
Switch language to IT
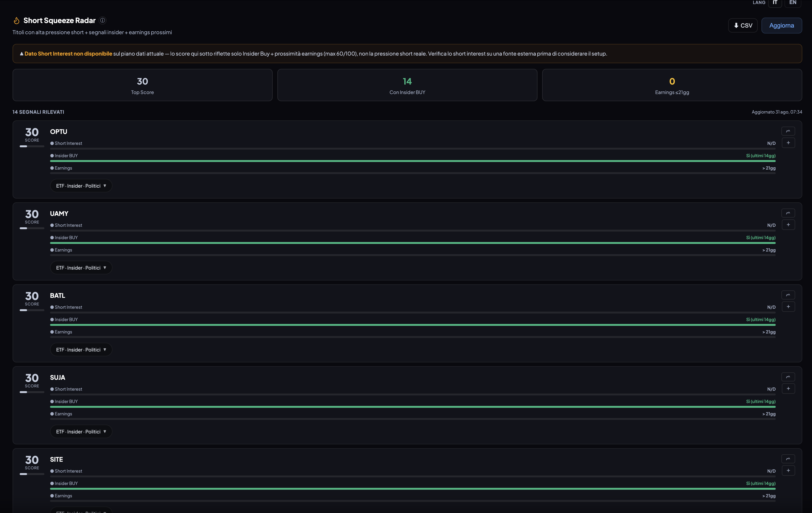coord(775,3)
